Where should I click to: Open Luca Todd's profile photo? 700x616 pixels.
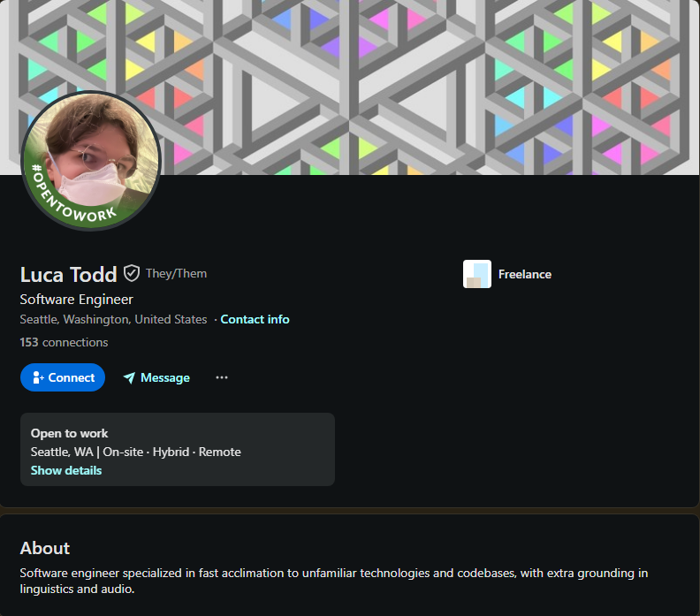point(92,152)
